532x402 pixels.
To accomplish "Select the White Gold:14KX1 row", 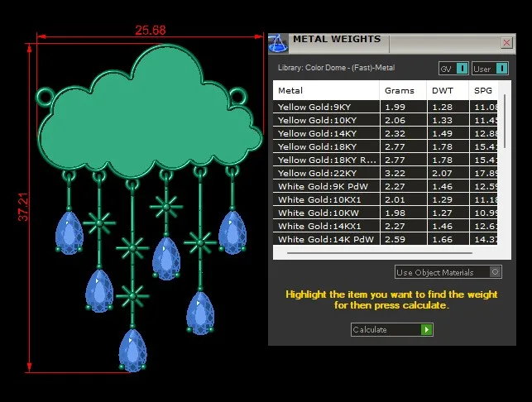I will click(x=385, y=226).
